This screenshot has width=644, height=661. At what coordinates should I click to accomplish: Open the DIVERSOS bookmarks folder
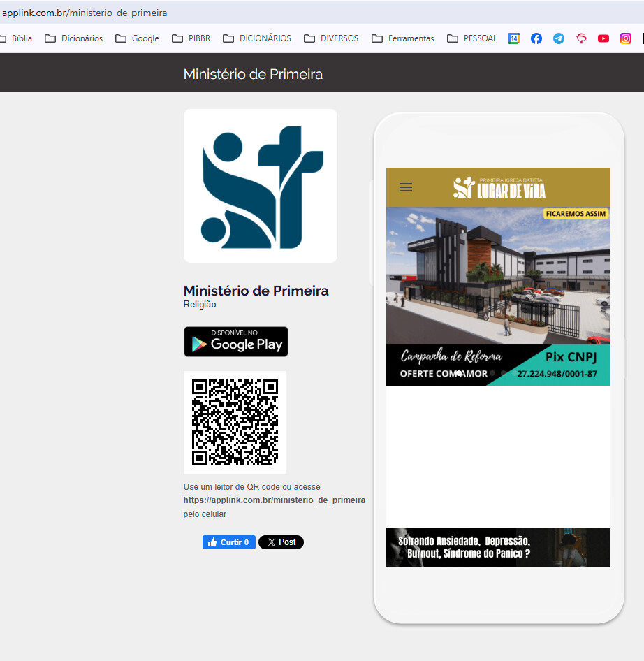[x=331, y=38]
